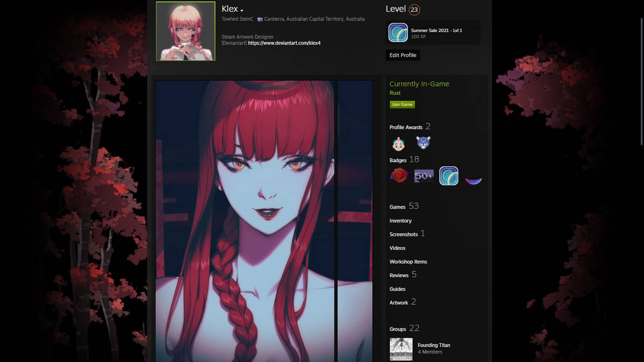Click the 100 XP text
Screen dimensions: 644x362
click(x=418, y=37)
